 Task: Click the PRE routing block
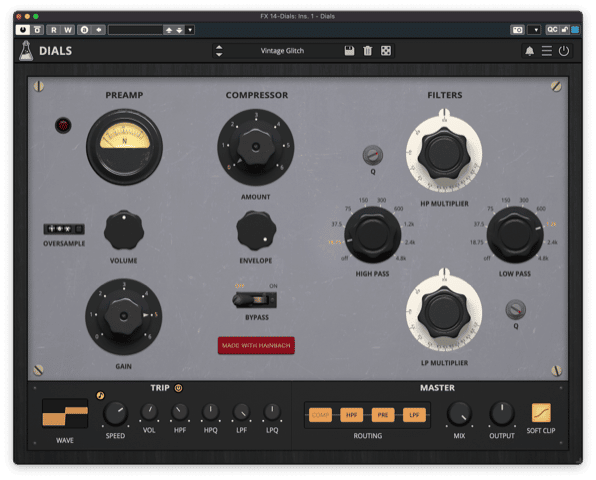[x=383, y=415]
